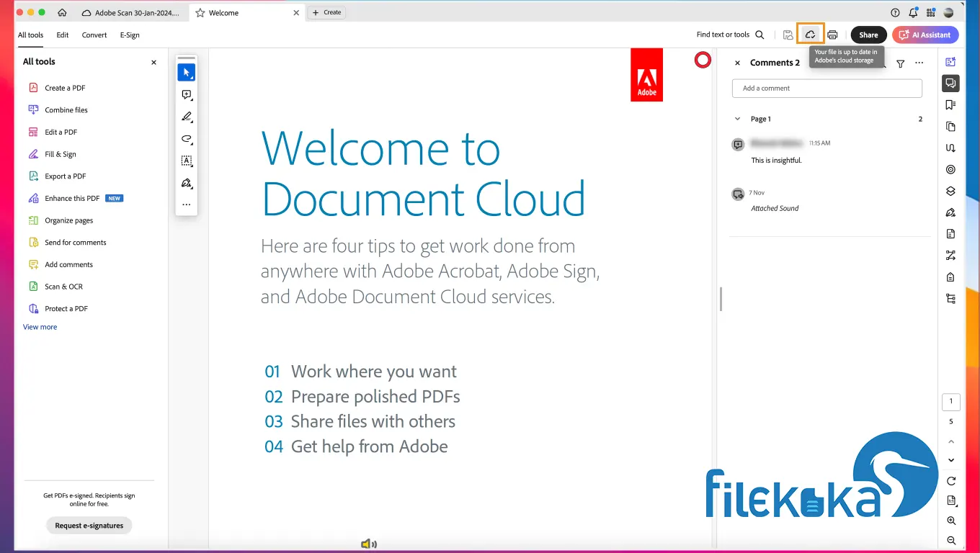This screenshot has height=553, width=980.
Task: Open Enhance this PDF tool
Action: [75, 198]
